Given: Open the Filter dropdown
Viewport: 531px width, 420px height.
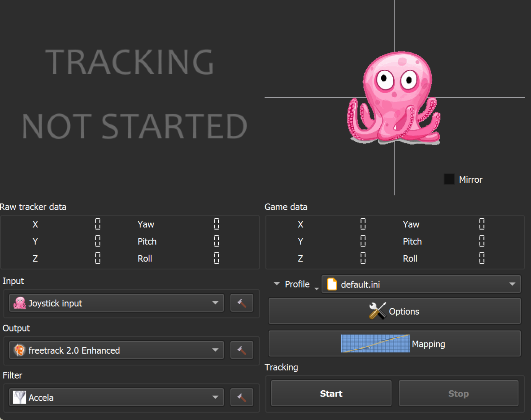Looking at the screenshot, I should click(x=215, y=397).
